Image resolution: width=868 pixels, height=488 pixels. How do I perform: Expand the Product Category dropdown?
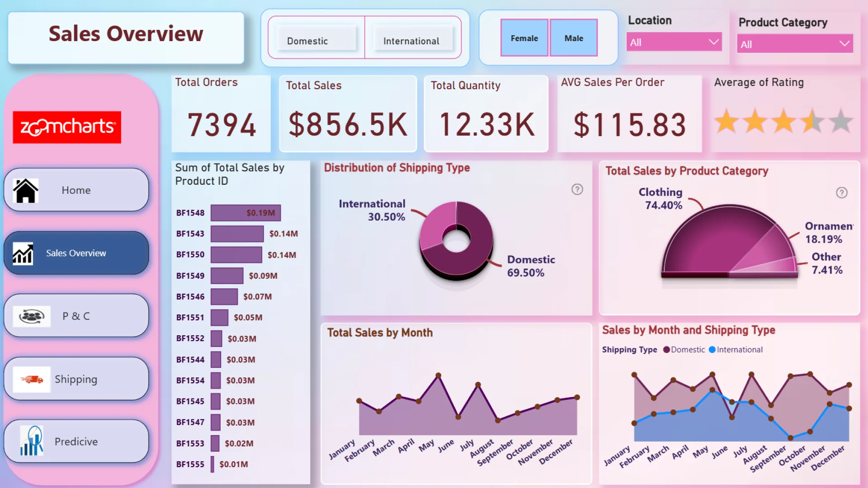click(795, 44)
